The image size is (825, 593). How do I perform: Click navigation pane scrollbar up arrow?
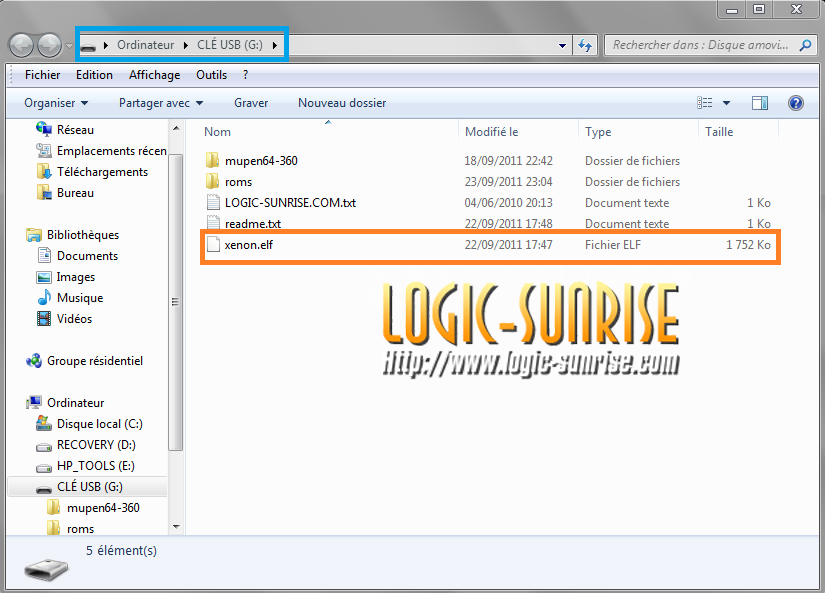176,128
